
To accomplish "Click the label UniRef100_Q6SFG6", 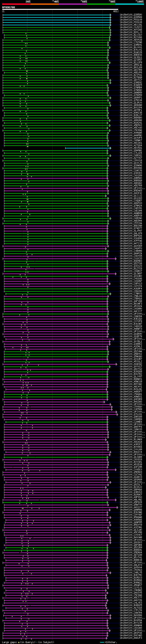I will pos(131,633).
